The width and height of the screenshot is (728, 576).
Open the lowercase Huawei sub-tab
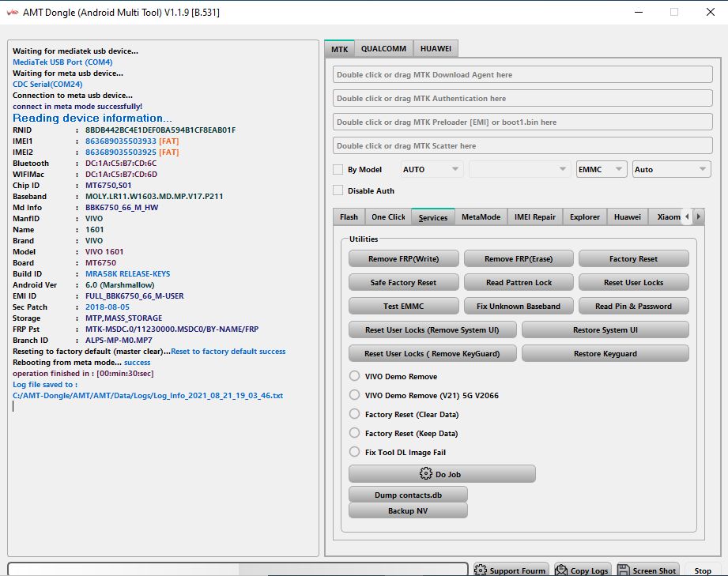(628, 216)
